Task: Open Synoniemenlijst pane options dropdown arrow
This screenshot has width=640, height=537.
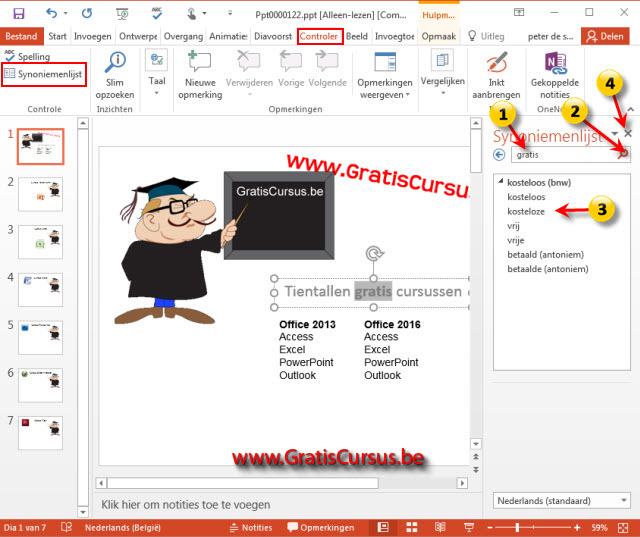Action: click(x=615, y=133)
